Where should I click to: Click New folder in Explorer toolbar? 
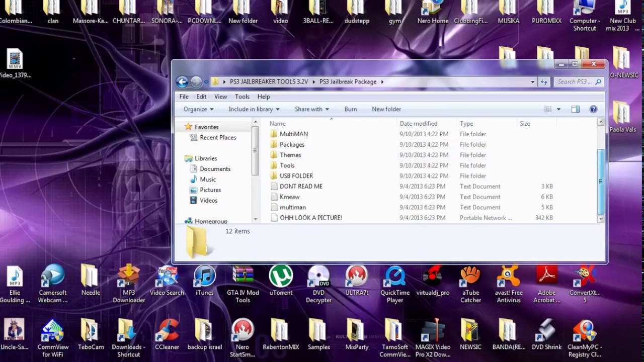[x=386, y=109]
